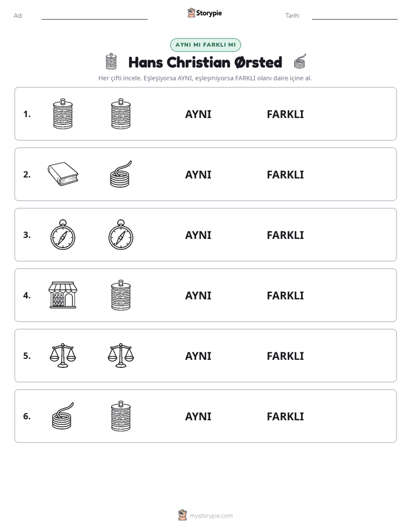This screenshot has height=532, width=411.
Task: Select the left compass icon in row 3
Action: pos(63,235)
